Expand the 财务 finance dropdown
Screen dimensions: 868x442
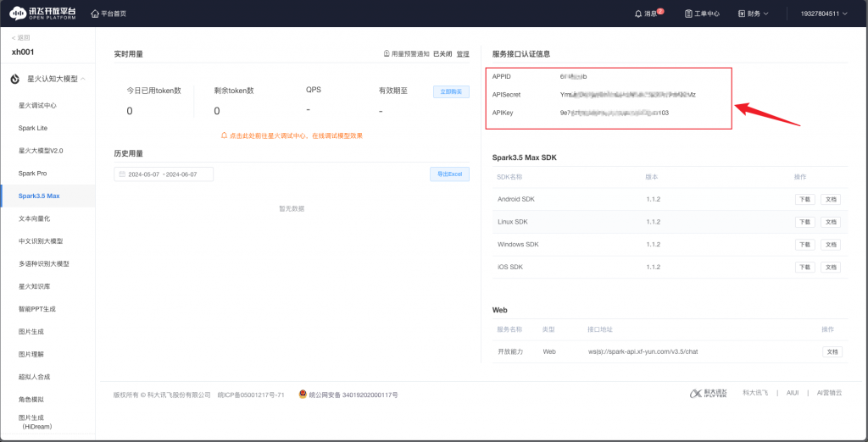coord(754,14)
